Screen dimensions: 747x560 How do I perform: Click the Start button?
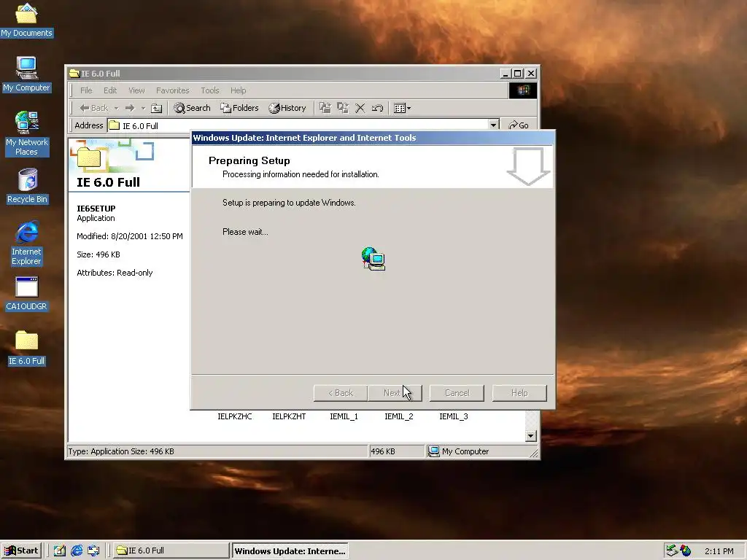coord(21,551)
